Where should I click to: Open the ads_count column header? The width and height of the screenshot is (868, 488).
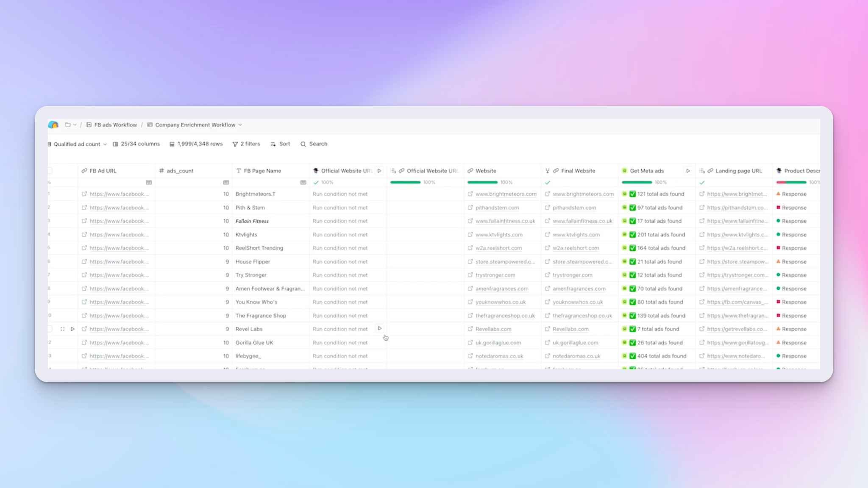tap(194, 171)
